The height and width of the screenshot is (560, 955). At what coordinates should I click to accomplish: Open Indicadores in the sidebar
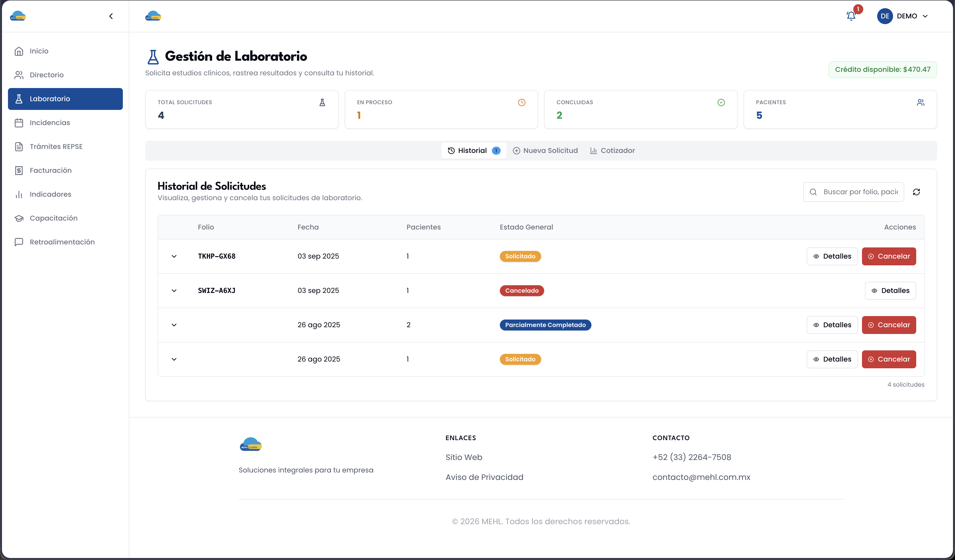(x=65, y=194)
